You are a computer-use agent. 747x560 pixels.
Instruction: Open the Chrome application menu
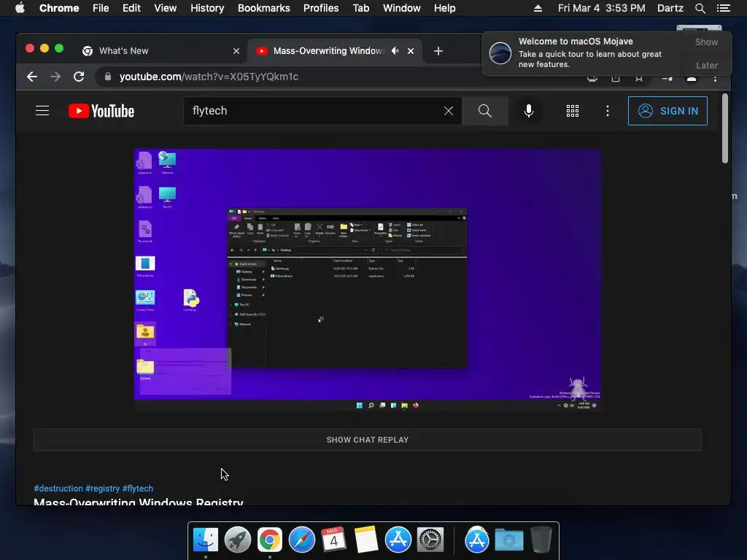(59, 8)
